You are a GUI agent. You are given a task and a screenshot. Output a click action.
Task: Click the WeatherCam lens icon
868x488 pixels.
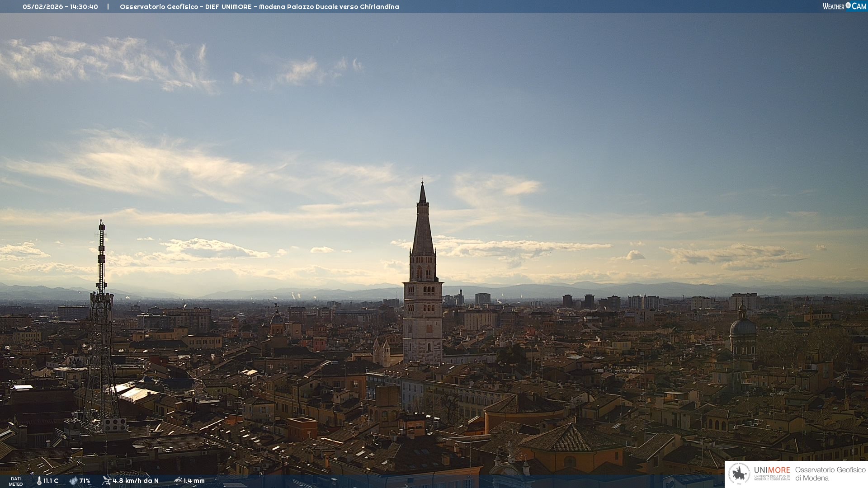click(x=848, y=5)
